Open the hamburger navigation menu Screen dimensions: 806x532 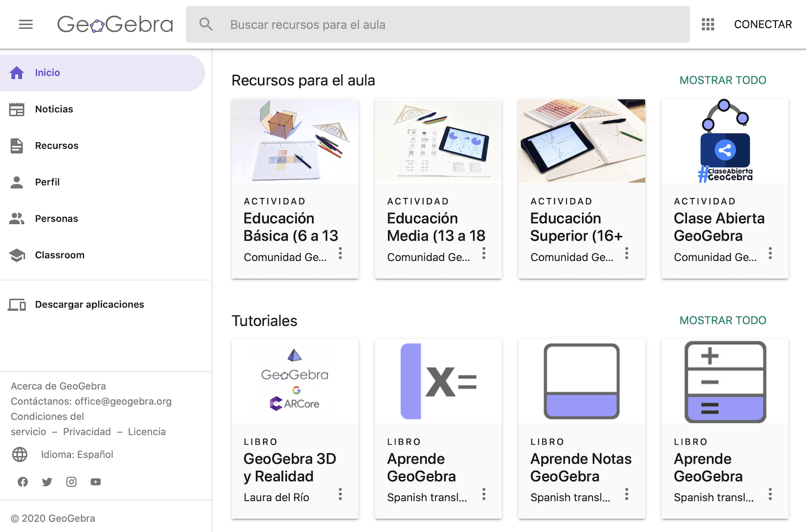pos(26,24)
